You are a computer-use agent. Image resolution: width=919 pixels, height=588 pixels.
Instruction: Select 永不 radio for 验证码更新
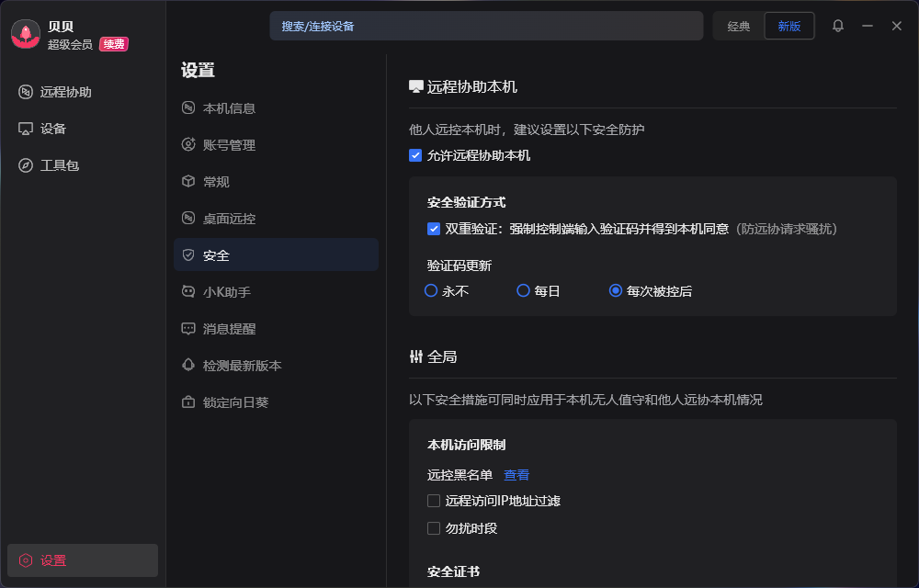(x=431, y=290)
